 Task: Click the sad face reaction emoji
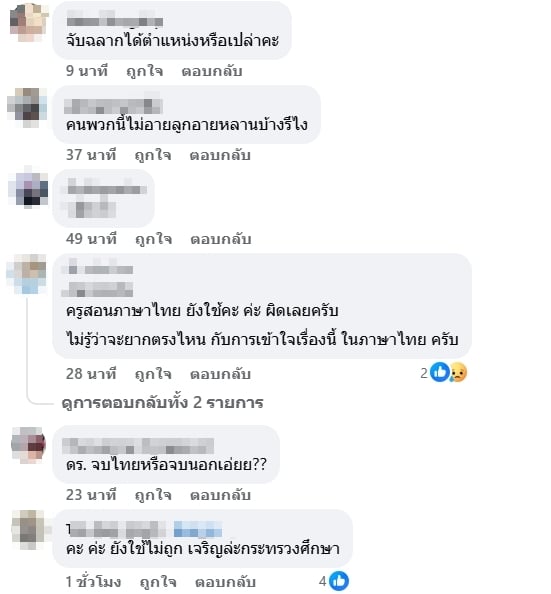click(459, 372)
